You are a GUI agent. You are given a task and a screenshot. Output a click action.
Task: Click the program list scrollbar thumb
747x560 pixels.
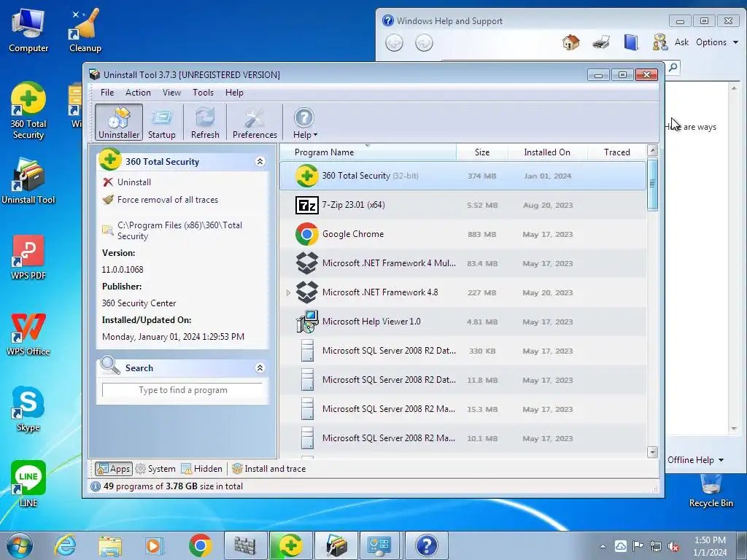coord(653,184)
